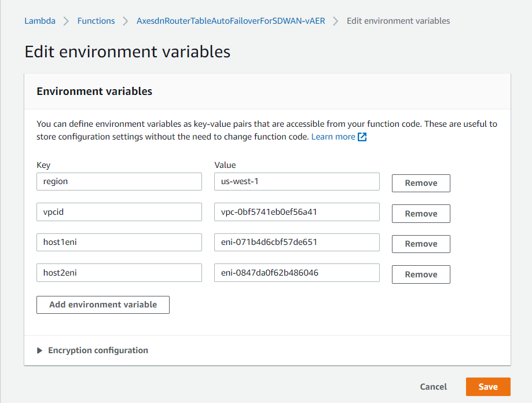Click the Learn more external link icon
The width and height of the screenshot is (532, 403).
pyautogui.click(x=362, y=137)
